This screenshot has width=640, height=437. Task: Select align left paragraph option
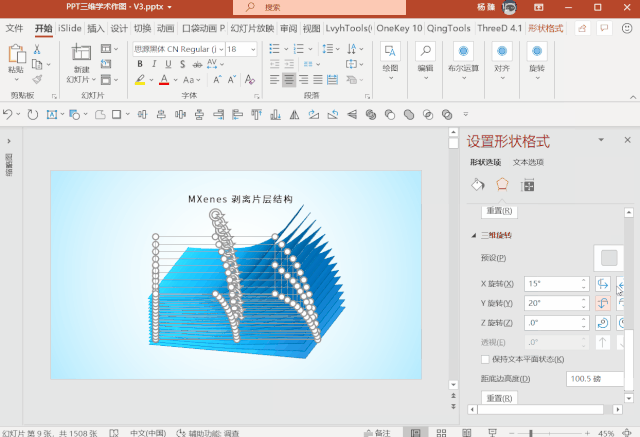275,79
